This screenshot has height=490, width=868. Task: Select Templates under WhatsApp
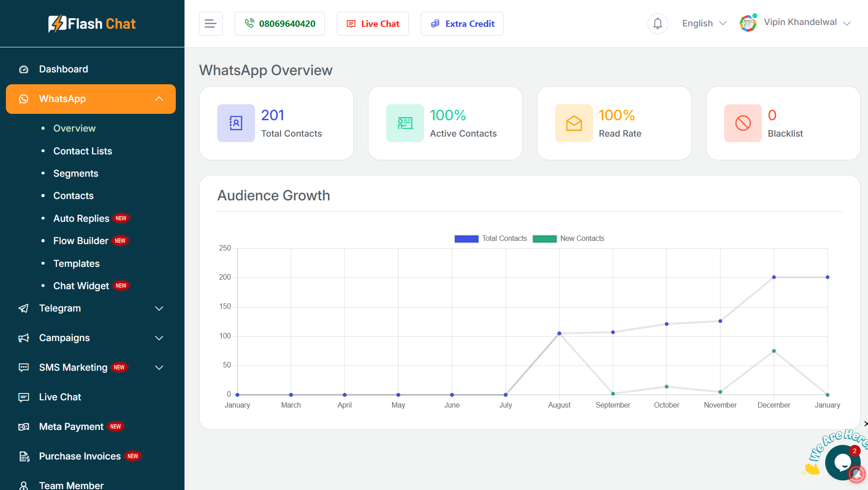click(x=76, y=263)
